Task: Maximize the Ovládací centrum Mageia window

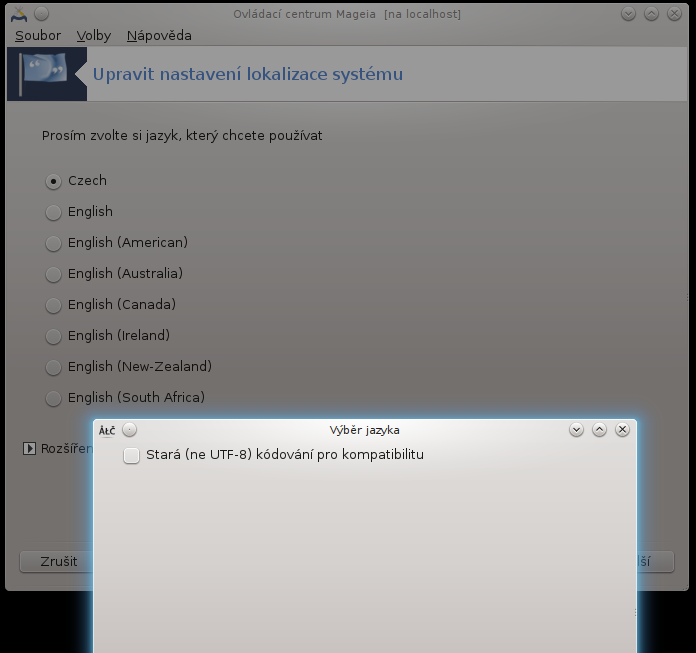Action: point(651,14)
